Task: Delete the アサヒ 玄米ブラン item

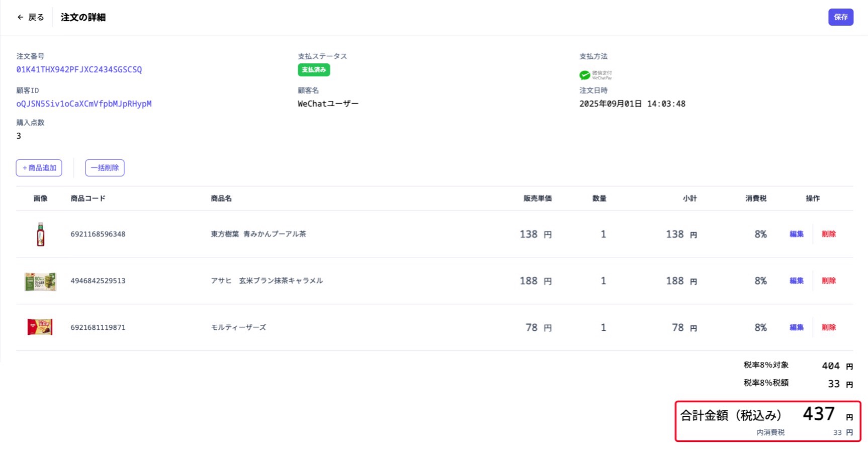Action: click(x=829, y=281)
